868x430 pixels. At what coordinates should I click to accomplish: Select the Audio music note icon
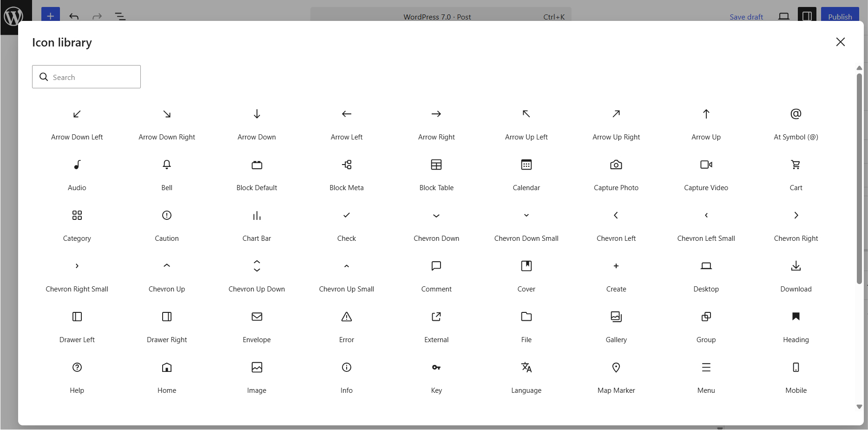click(x=77, y=165)
